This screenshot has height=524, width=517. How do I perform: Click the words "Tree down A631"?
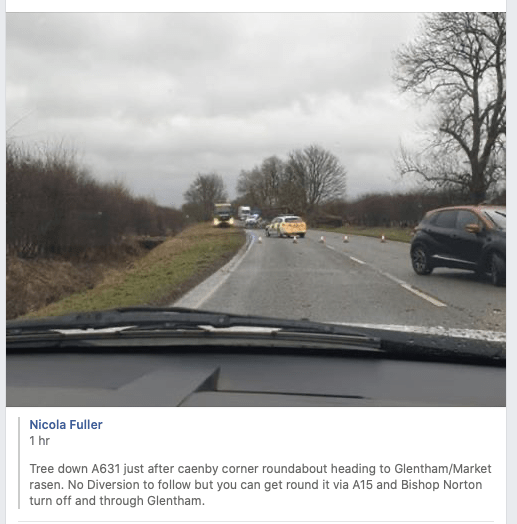click(75, 469)
